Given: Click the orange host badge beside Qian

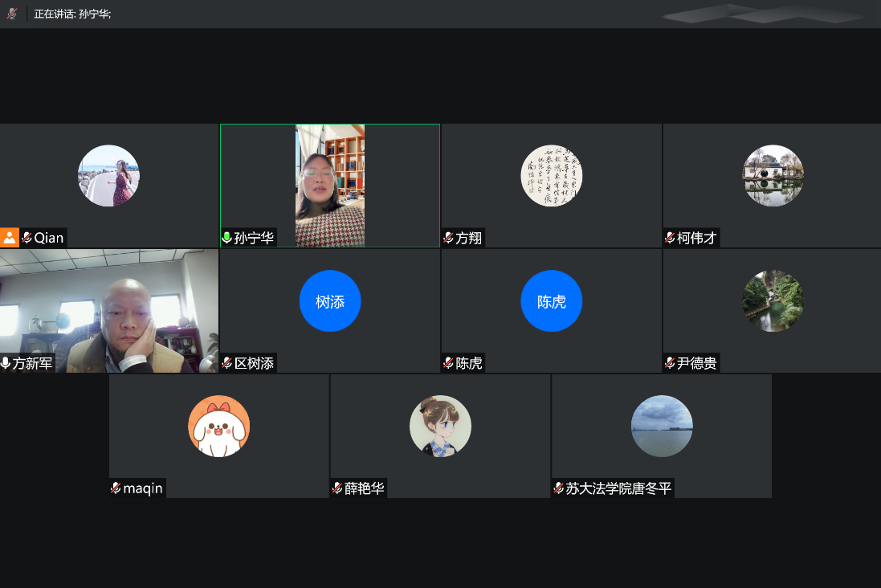Looking at the screenshot, I should pos(10,238).
